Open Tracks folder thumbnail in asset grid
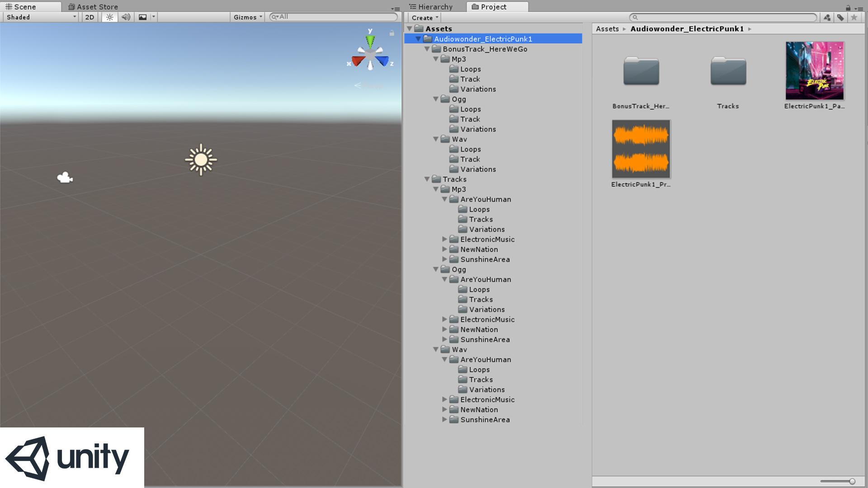Screen dimensions: 868x488 pos(728,71)
